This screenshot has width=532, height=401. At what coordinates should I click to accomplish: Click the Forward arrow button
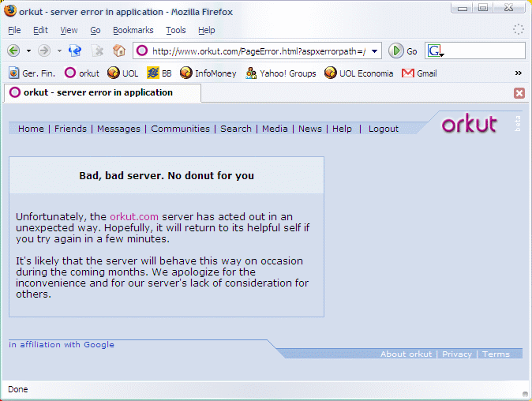[43, 51]
